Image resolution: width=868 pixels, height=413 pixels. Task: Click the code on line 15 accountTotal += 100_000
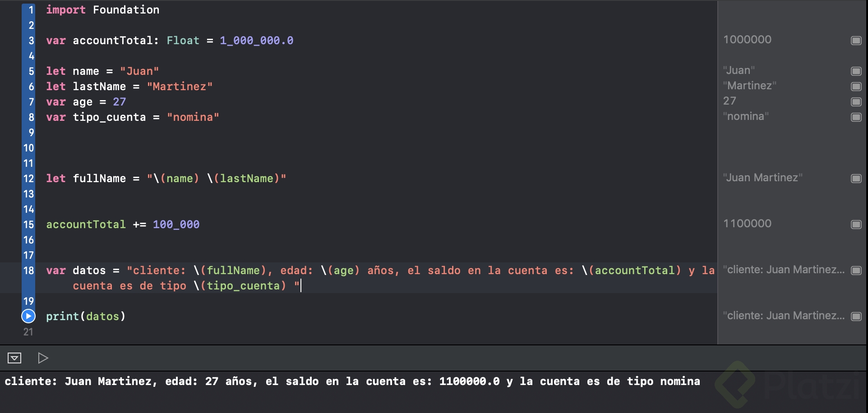click(122, 224)
